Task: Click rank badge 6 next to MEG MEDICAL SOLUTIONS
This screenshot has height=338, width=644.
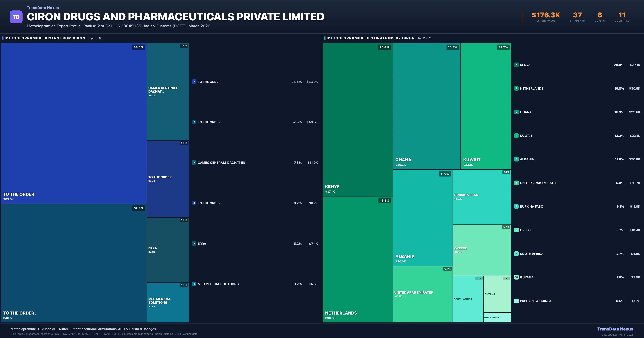Action: coord(194,284)
